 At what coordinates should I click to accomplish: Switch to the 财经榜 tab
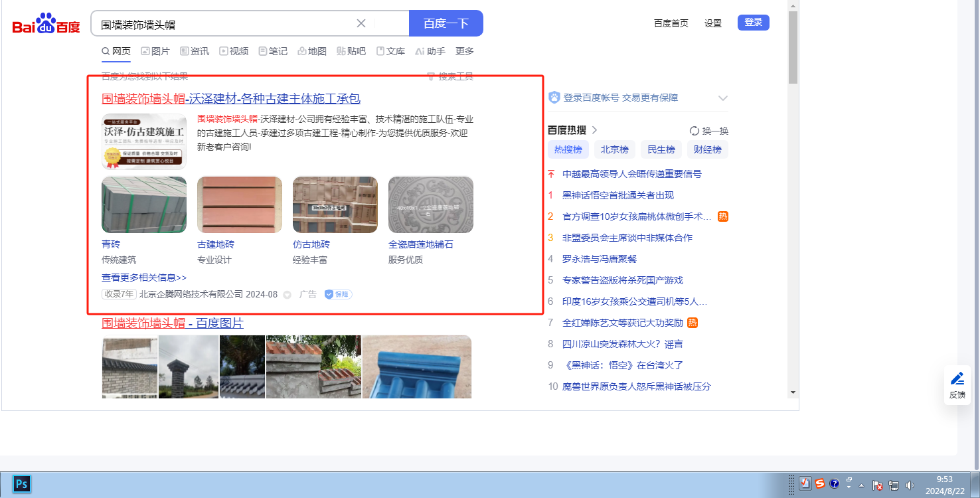tap(708, 149)
